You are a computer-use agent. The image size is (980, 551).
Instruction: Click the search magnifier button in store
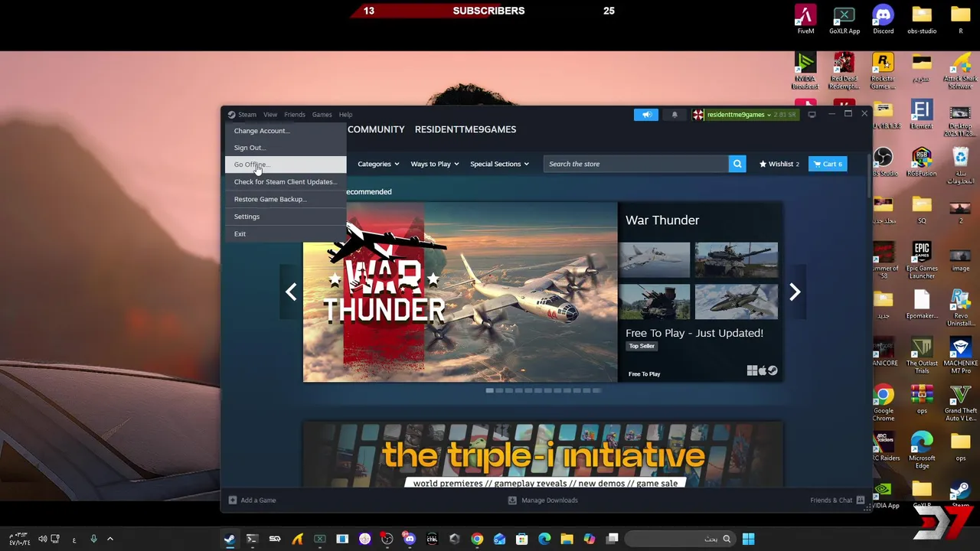tap(737, 164)
